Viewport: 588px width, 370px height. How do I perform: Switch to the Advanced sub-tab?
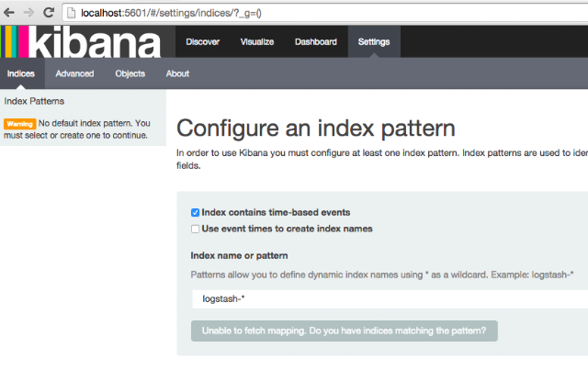74,73
